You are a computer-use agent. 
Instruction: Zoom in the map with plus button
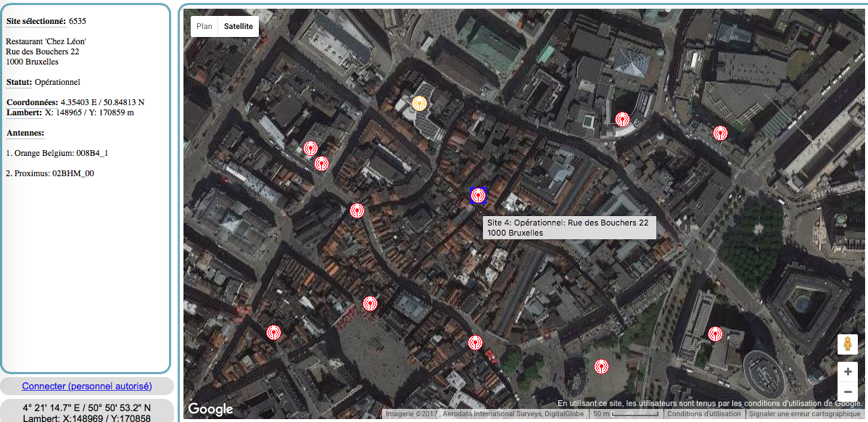click(848, 372)
